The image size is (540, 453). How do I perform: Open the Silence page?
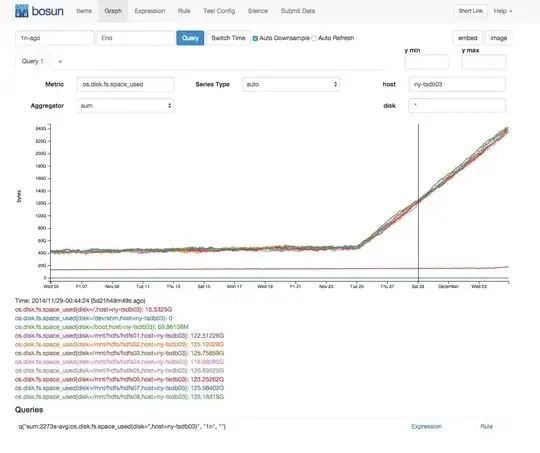pyautogui.click(x=258, y=11)
